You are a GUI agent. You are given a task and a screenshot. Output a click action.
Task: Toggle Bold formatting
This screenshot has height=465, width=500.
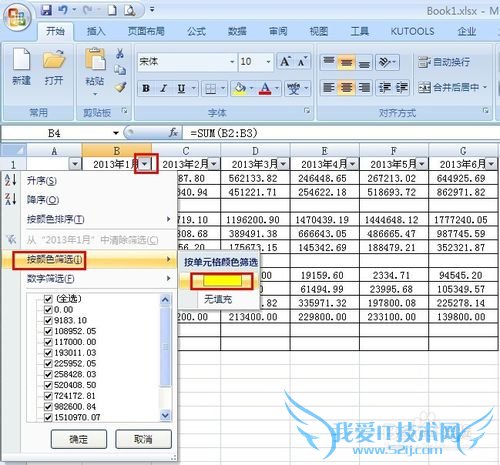146,88
